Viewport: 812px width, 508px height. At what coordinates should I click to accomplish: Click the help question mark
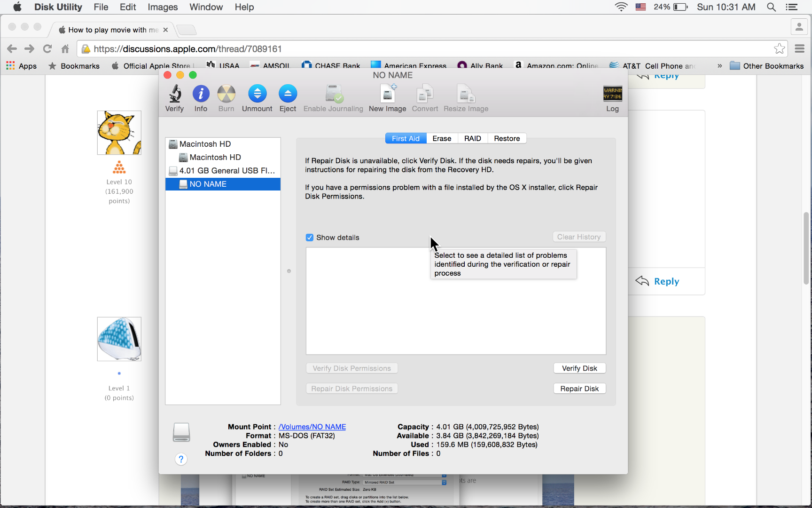point(181,459)
